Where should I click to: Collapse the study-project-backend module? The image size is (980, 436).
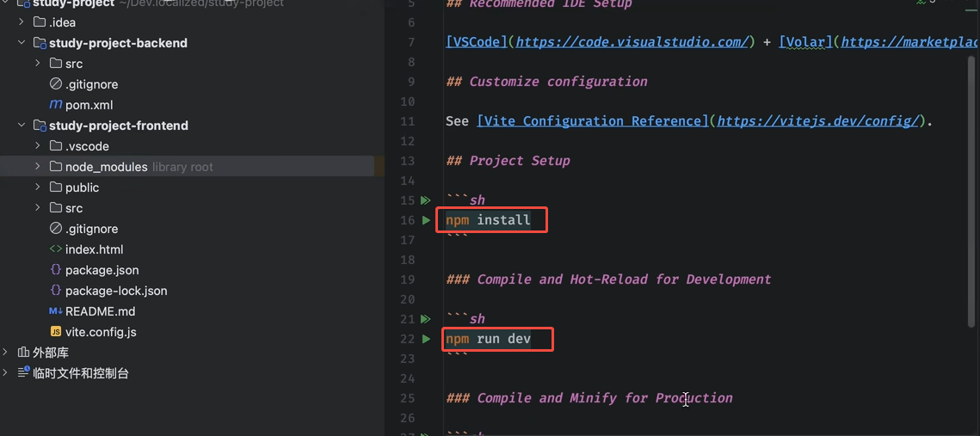(22, 43)
